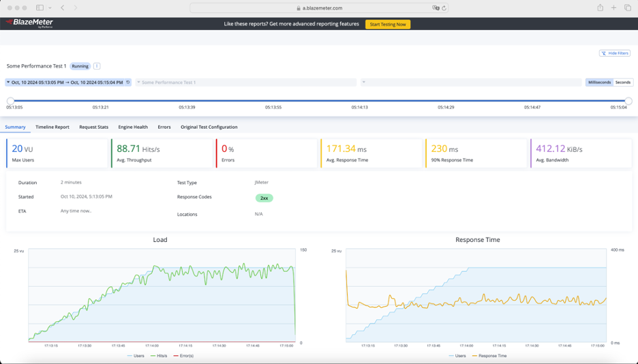
Task: Click the Duration value 2 minutes
Action: tap(71, 182)
